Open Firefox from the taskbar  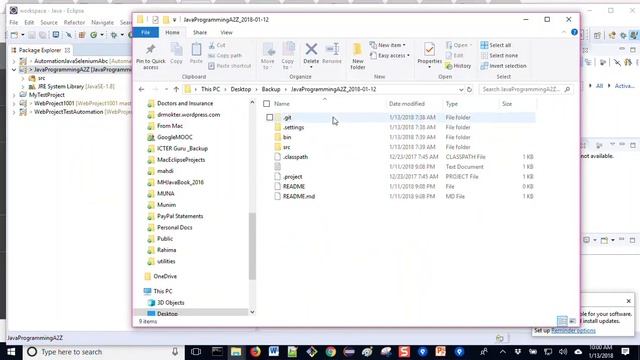[255, 351]
